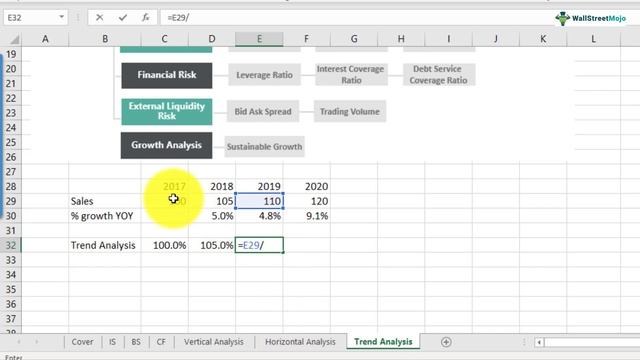Screen dimensions: 640x360
Task: Select the 105.0% trend cell
Action: (x=212, y=245)
